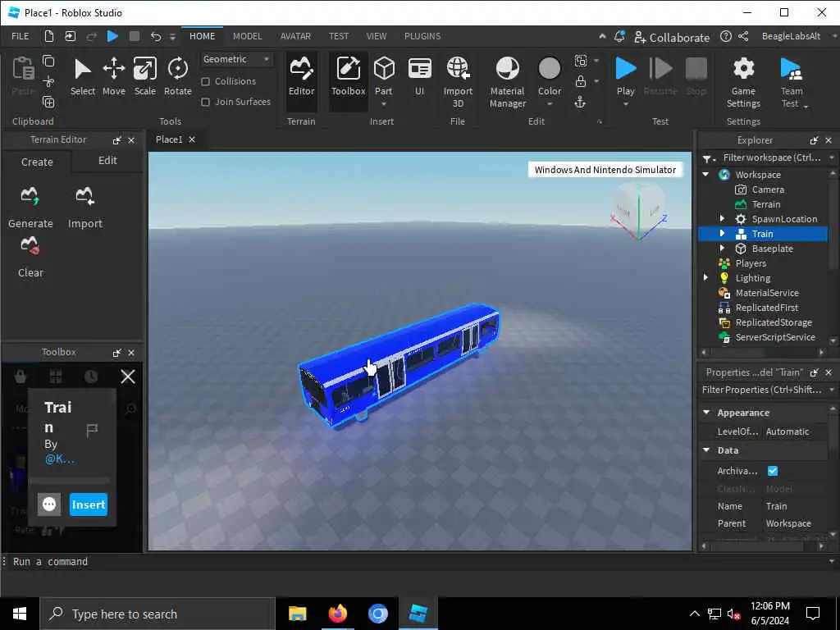840x630 pixels.
Task: Click the Collaborate button
Action: click(x=671, y=37)
